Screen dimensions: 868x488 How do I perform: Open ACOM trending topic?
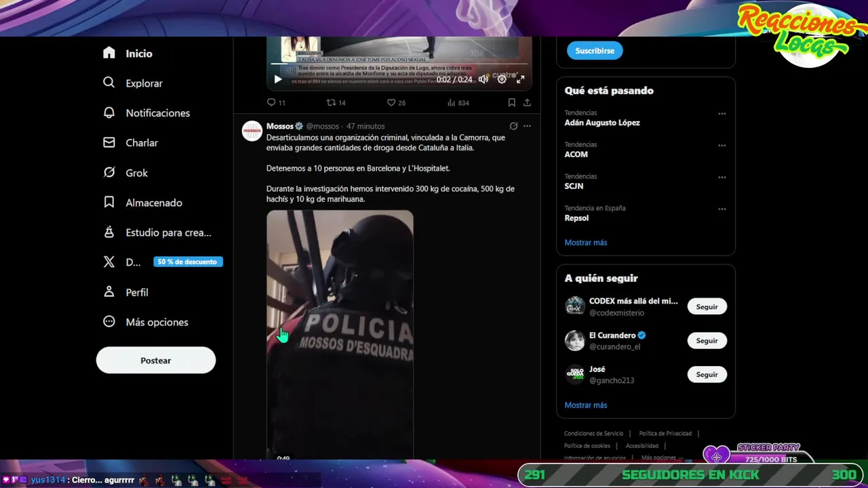pos(576,155)
